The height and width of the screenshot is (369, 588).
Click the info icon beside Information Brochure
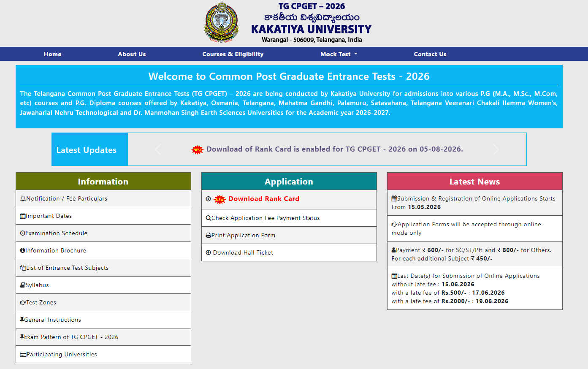point(23,250)
